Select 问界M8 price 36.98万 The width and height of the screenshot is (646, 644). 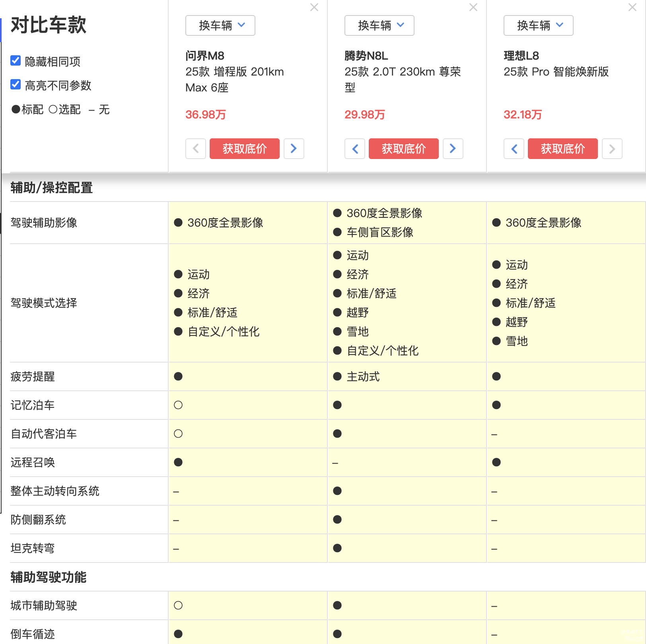coord(206,114)
